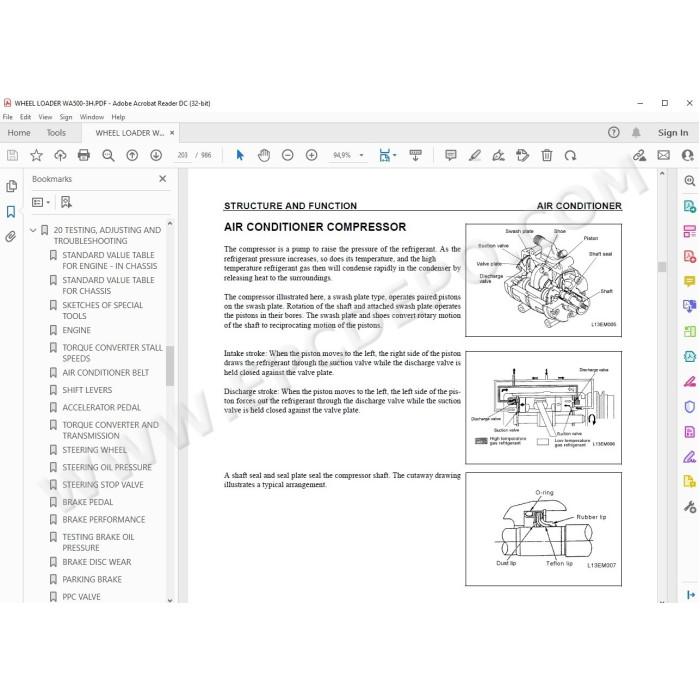Viewport: 700px width, 700px height.
Task: Collapse 20 Testing, Adjusting and Troubleshooting
Action: (x=33, y=230)
